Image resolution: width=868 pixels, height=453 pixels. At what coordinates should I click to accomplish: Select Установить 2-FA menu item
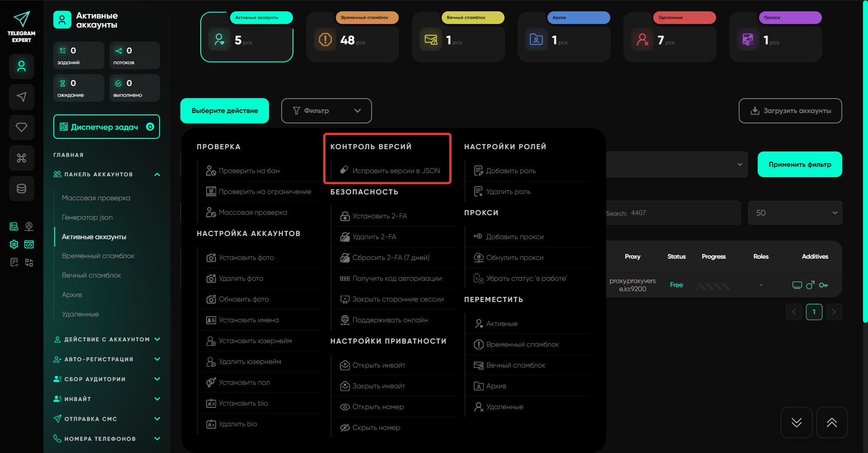pyautogui.click(x=379, y=216)
